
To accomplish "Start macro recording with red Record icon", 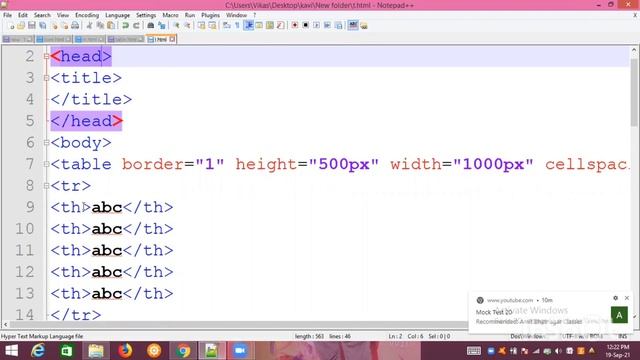I will pyautogui.click(x=294, y=25).
